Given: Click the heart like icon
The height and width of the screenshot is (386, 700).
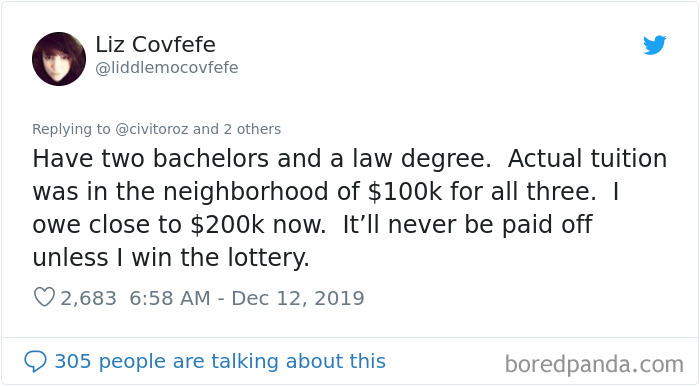Looking at the screenshot, I should (x=44, y=297).
